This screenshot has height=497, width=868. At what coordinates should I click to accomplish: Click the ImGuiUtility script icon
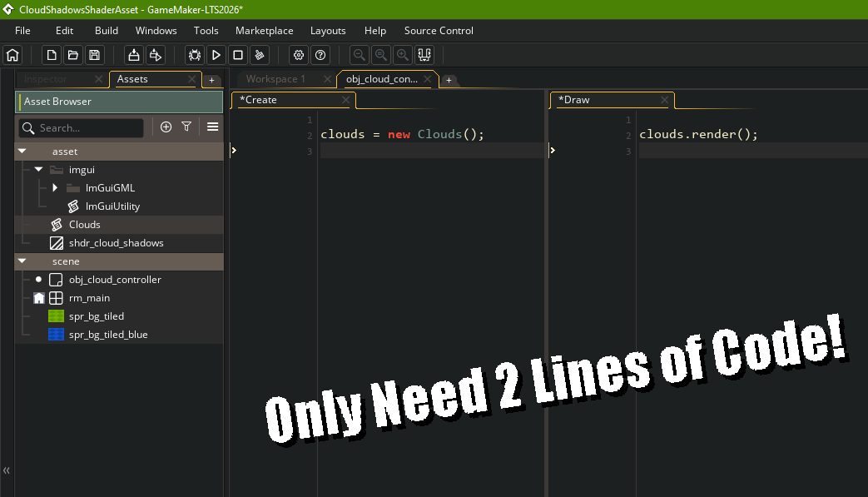(x=73, y=206)
